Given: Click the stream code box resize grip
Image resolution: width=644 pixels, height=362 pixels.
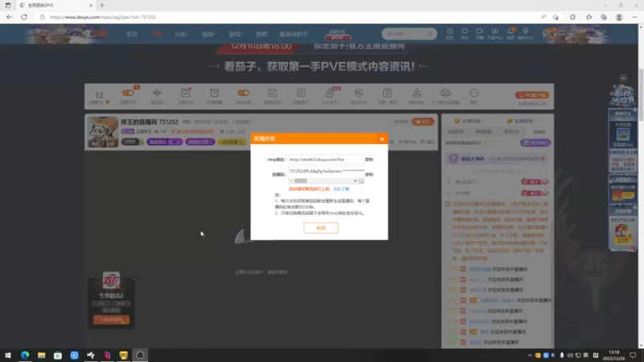Looking at the screenshot, I should point(361,181).
